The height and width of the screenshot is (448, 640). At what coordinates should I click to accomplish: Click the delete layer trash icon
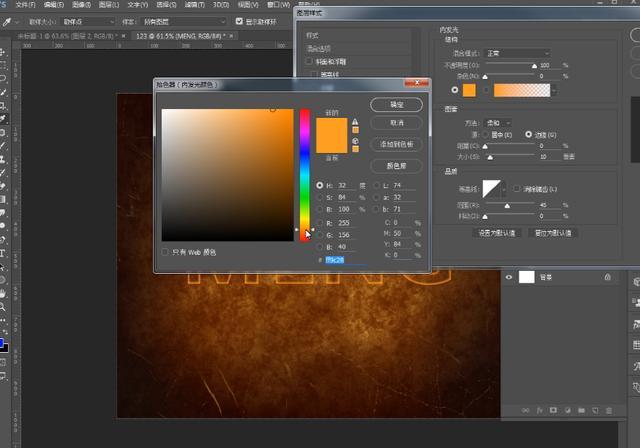[609, 410]
